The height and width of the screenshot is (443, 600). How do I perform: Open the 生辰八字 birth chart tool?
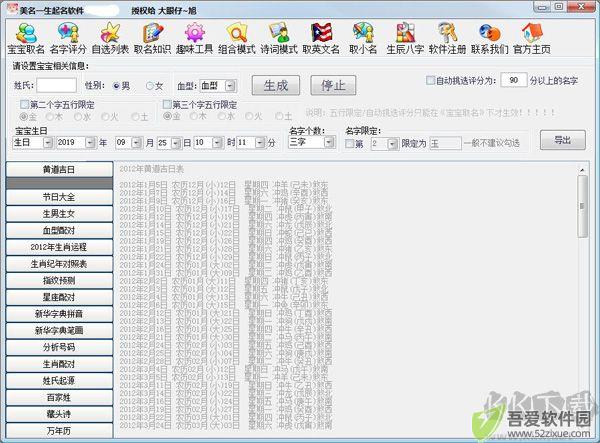(x=405, y=38)
